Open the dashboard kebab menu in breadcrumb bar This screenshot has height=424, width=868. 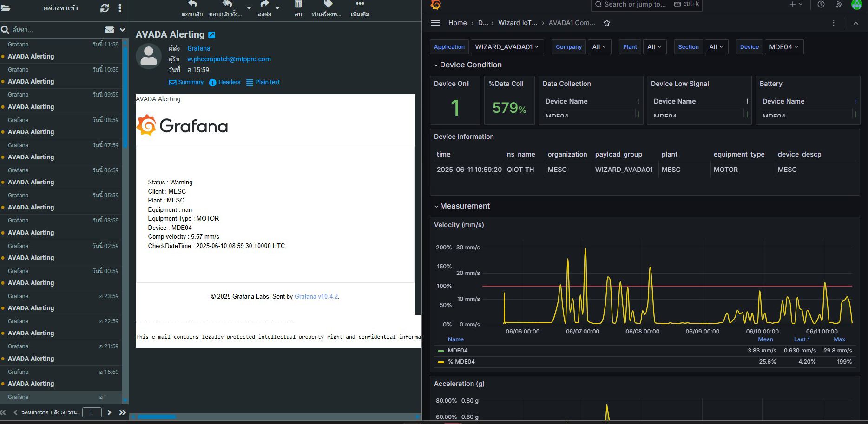coord(834,23)
